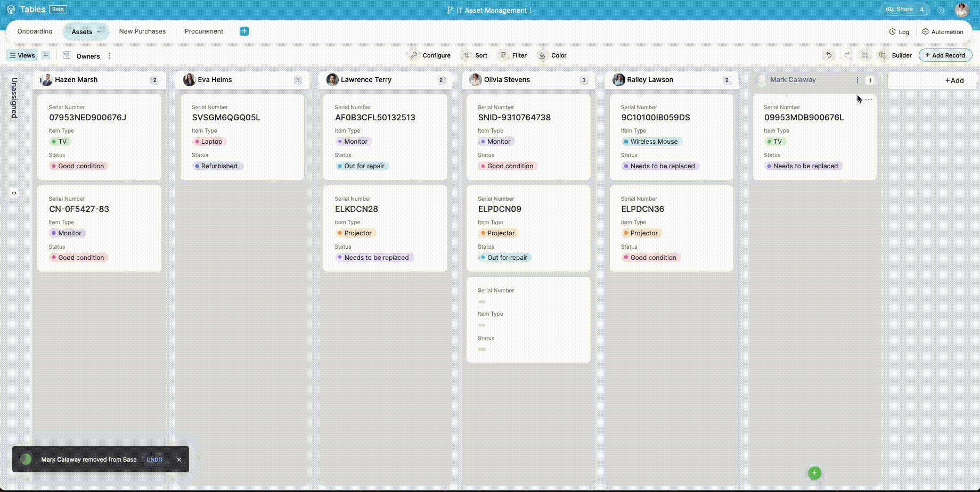Open the SVSGM6QGQ05L card

point(242,137)
